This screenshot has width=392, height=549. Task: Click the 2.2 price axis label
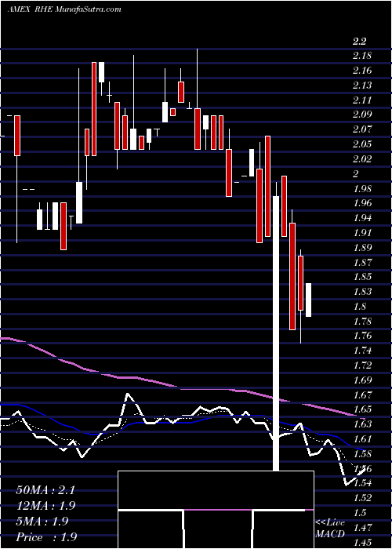359,42
